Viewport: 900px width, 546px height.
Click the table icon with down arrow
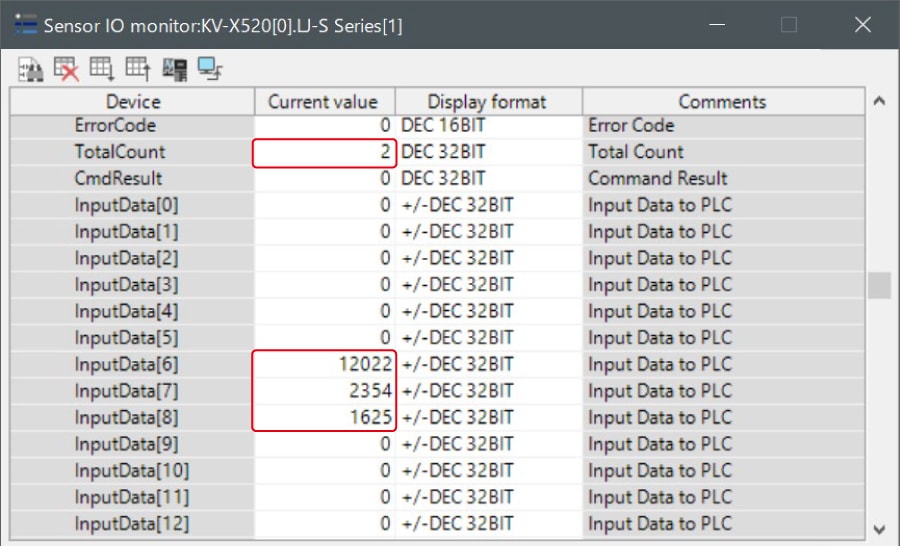(102, 68)
